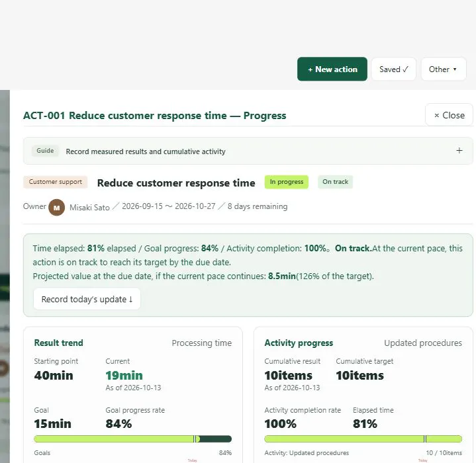476x463 pixels.
Task: Click the 10 / 10items count
Action: [444, 452]
